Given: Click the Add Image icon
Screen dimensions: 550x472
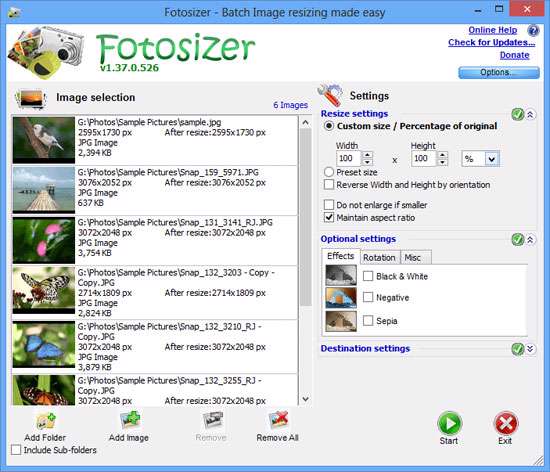Looking at the screenshot, I should pos(129,420).
